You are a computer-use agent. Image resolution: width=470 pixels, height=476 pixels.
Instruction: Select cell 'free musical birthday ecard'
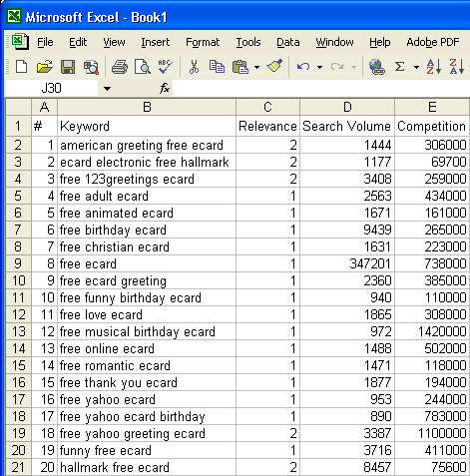point(147,331)
